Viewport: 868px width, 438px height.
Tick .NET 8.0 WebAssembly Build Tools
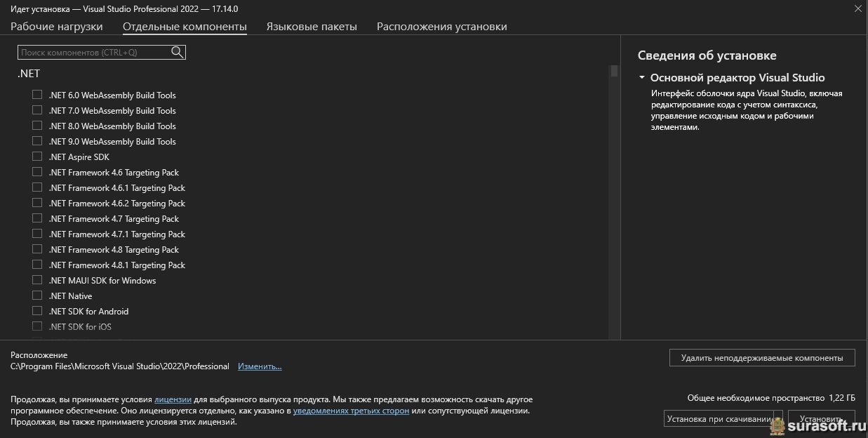[37, 126]
